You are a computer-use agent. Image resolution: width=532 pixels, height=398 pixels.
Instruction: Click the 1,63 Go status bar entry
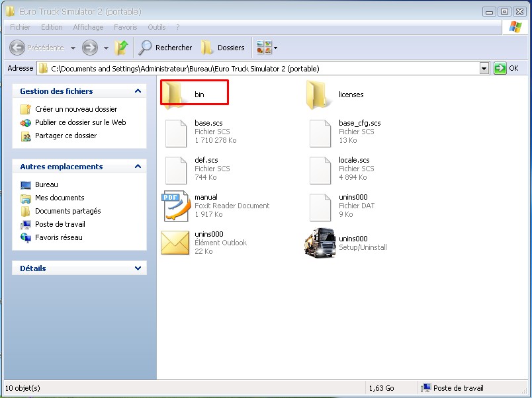[381, 388]
